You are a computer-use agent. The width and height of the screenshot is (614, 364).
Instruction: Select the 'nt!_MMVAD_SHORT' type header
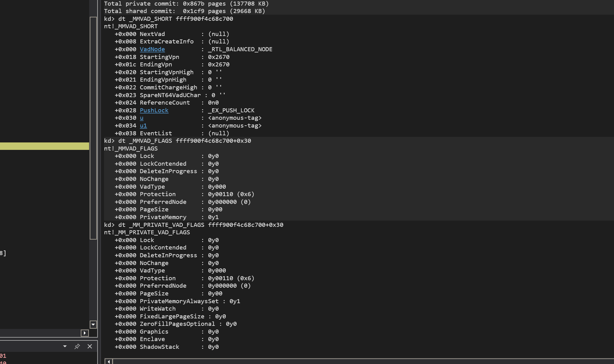coord(131,26)
